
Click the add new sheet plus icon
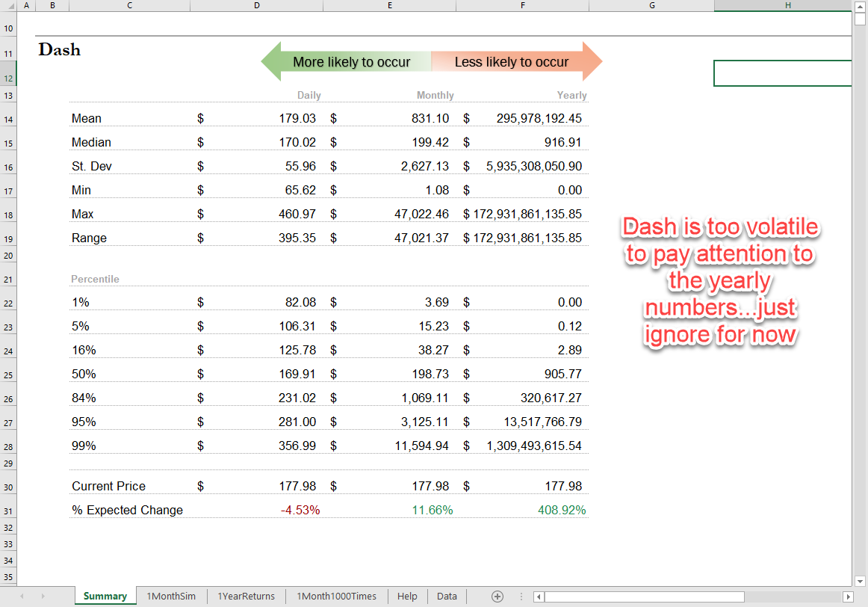[497, 597]
